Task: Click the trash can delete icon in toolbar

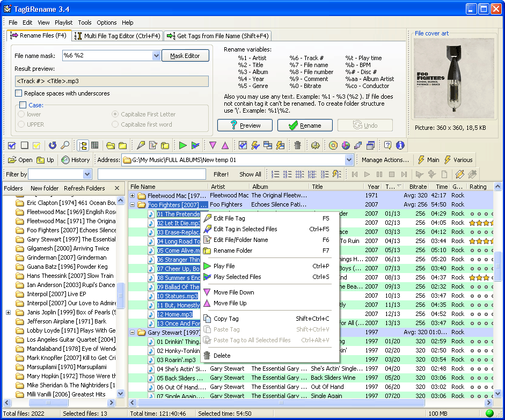Action: point(297,145)
